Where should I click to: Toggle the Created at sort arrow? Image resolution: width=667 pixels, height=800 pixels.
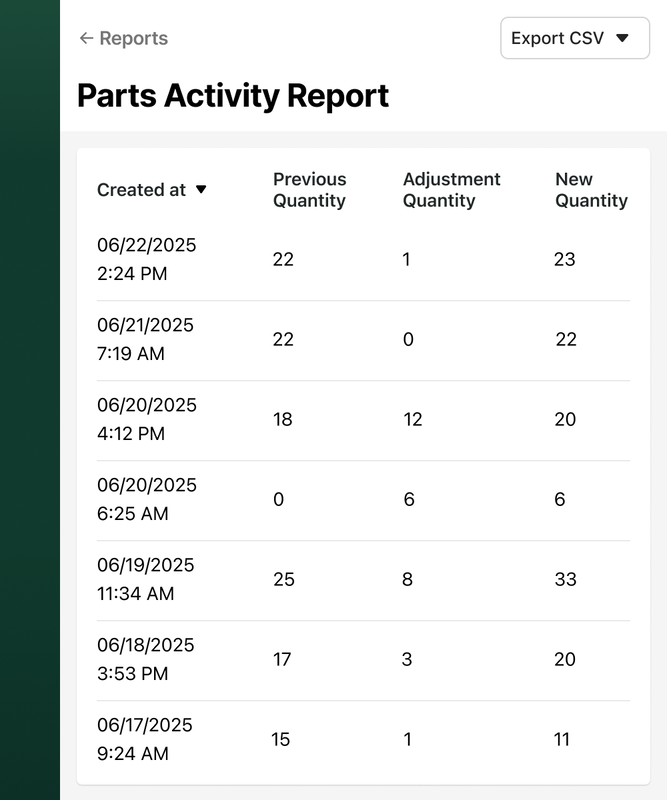pos(201,190)
